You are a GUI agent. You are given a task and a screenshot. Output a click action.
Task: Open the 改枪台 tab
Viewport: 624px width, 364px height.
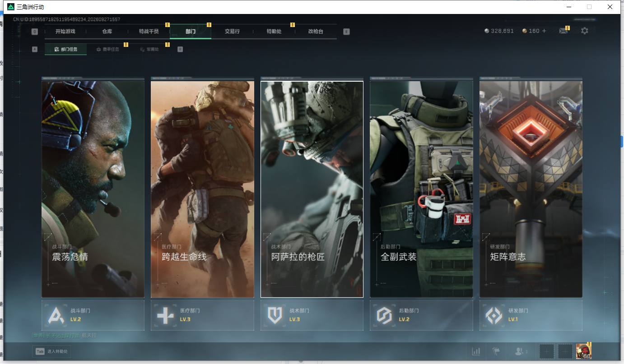[x=316, y=32]
